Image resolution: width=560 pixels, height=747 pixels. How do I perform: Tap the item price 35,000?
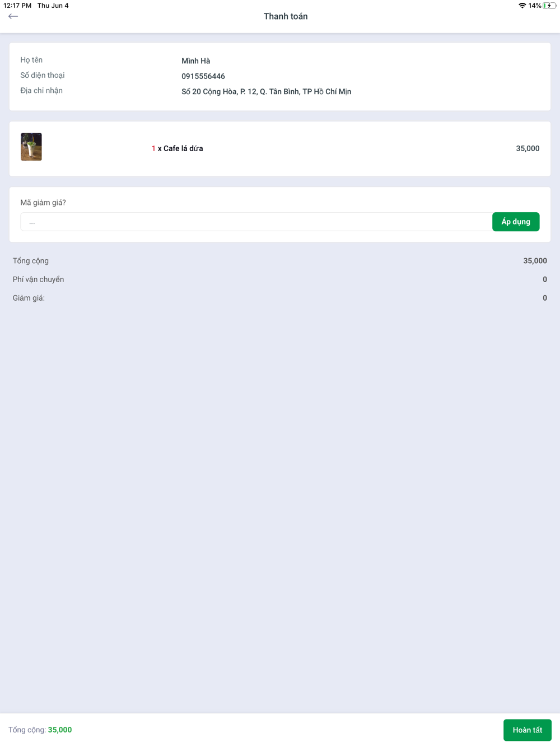coord(528,148)
